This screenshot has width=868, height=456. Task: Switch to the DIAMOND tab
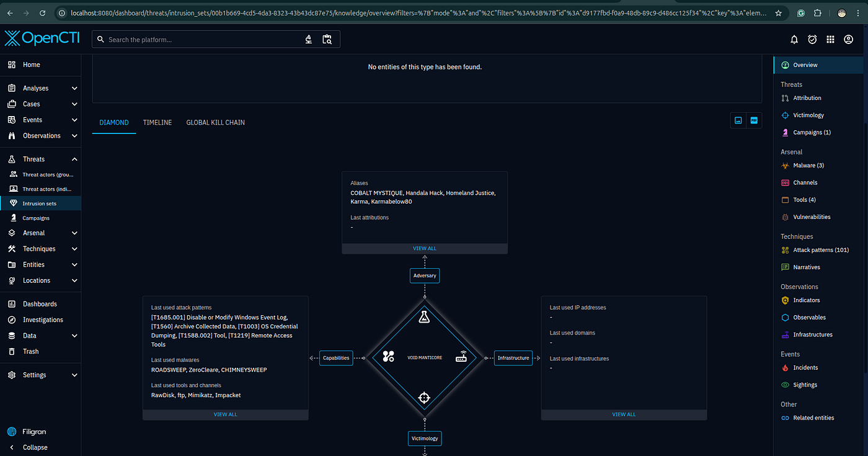tap(114, 123)
